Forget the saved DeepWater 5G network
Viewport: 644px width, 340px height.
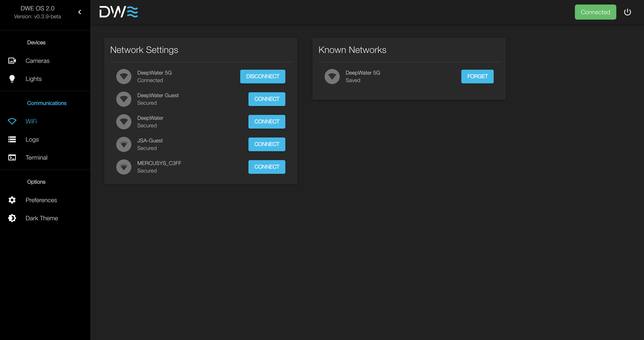(477, 76)
